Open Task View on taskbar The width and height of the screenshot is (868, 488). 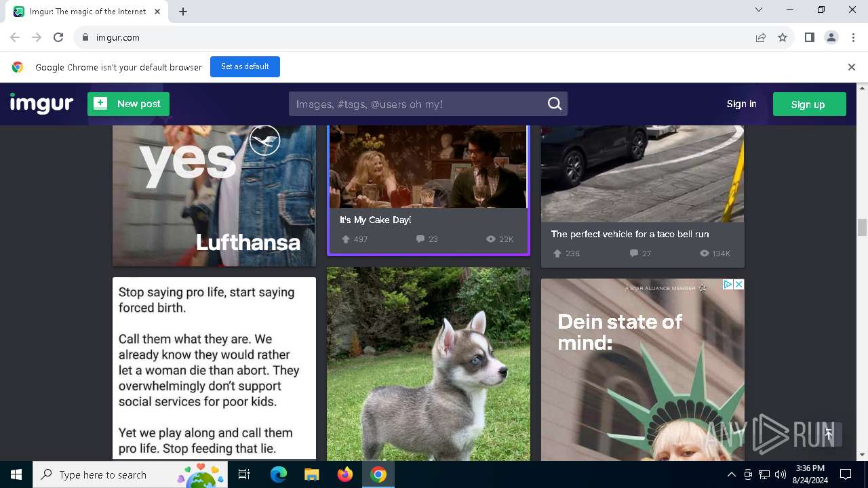point(244,474)
